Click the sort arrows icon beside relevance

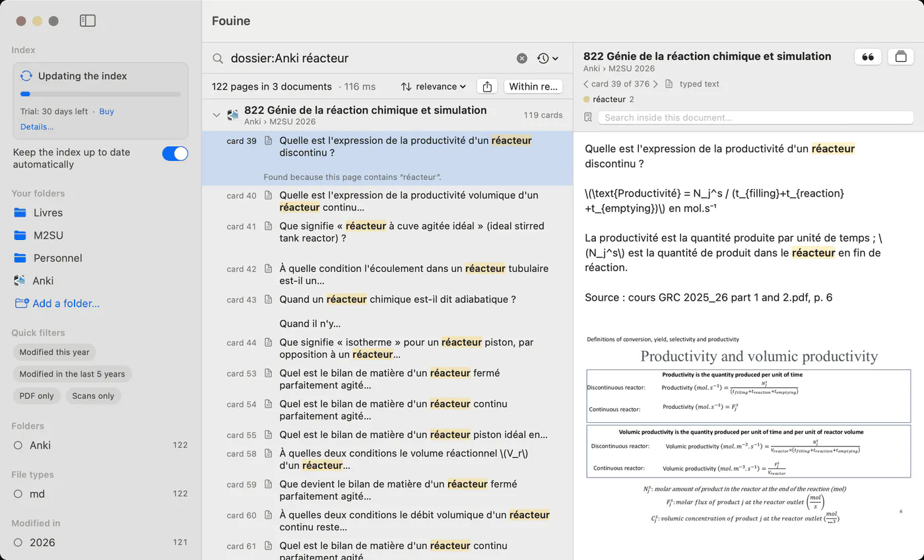pyautogui.click(x=407, y=86)
